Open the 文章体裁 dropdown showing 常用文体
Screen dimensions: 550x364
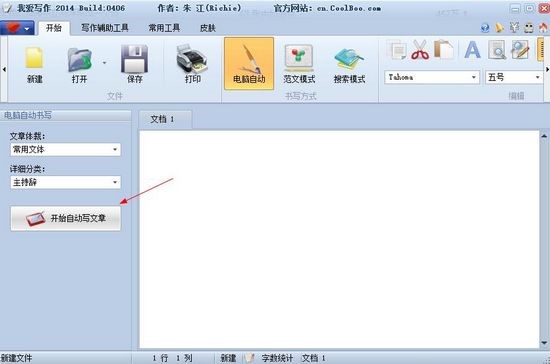point(66,150)
